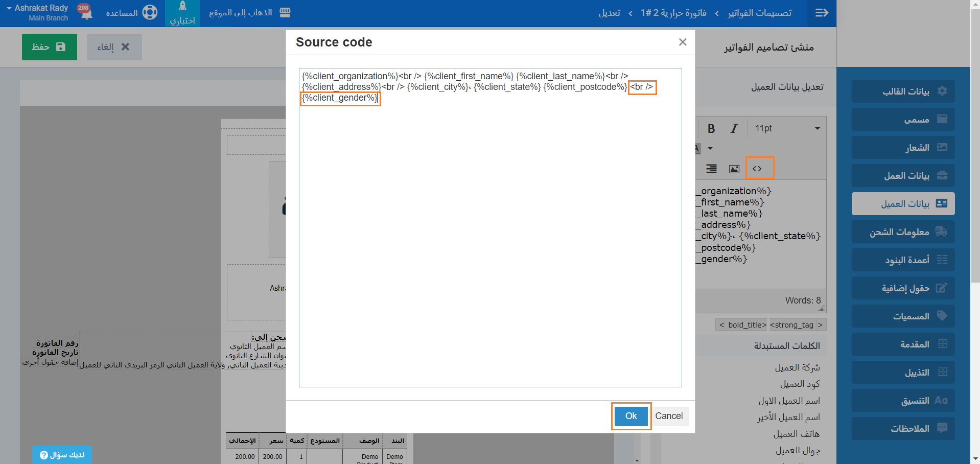
Task: Open the معلومات الشحن sidebar section
Action: click(903, 232)
